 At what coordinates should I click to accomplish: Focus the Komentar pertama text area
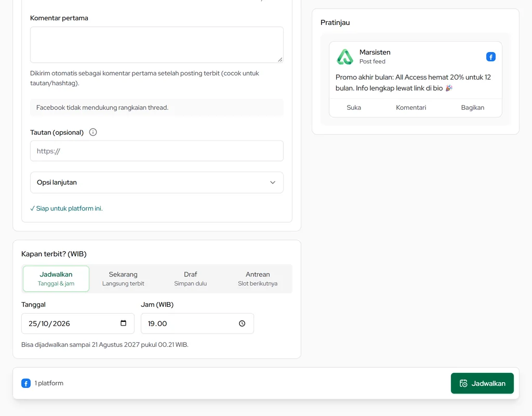tap(157, 45)
